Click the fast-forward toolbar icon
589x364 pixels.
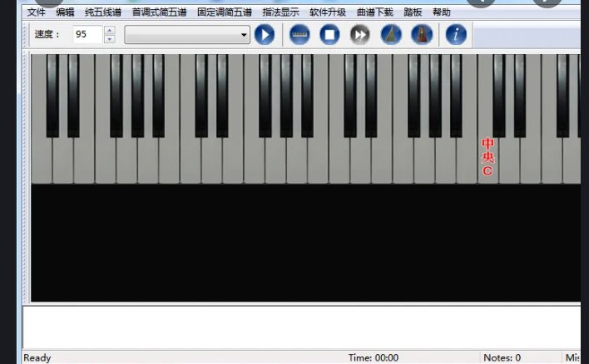click(x=359, y=35)
